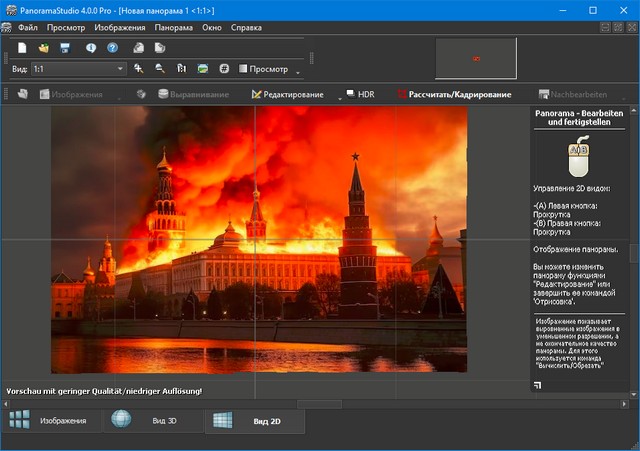Expand the view toolbar overflow arrow

[297, 73]
